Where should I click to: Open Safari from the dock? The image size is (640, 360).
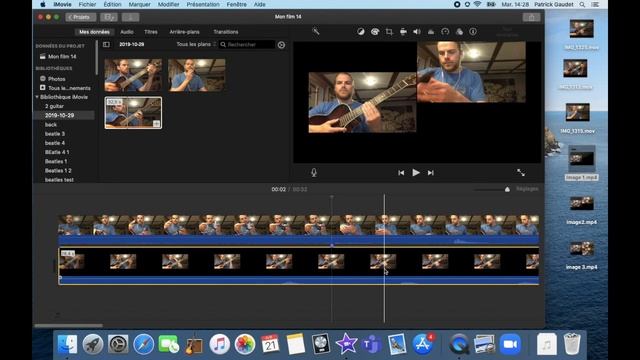(144, 344)
